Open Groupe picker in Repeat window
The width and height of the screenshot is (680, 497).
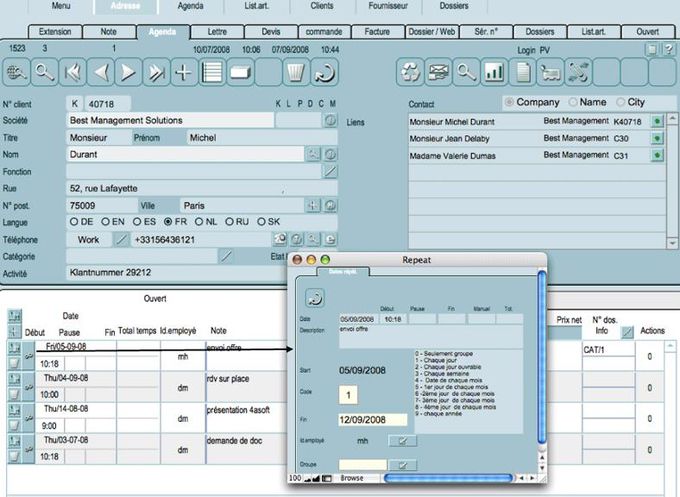pos(402,465)
